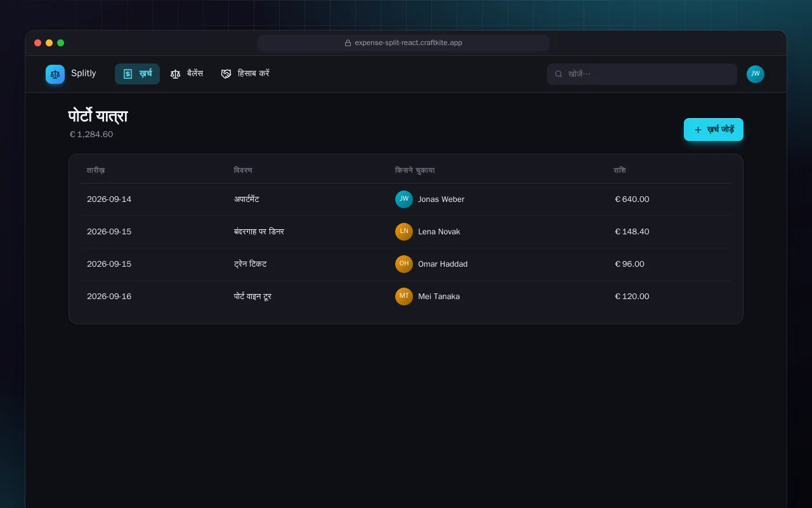Image resolution: width=812 pixels, height=508 pixels.
Task: Click the plus icon on the ख़र्च जोड़ें button
Action: [698, 130]
